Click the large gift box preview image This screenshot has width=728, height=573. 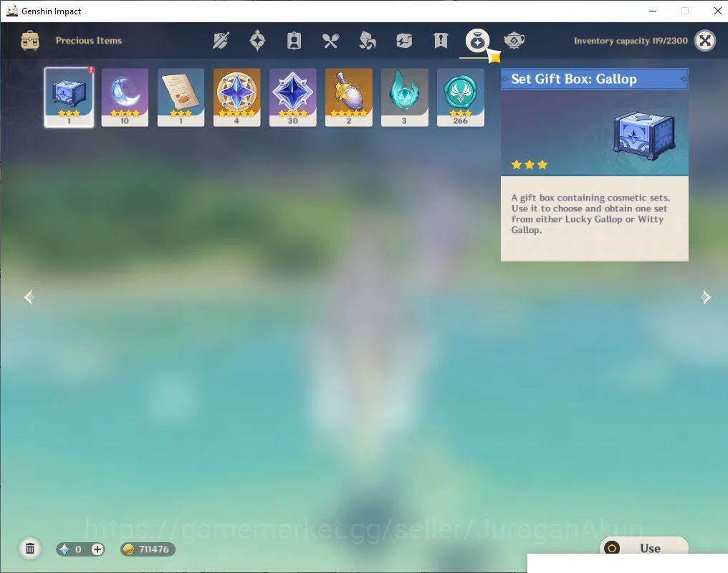point(644,135)
